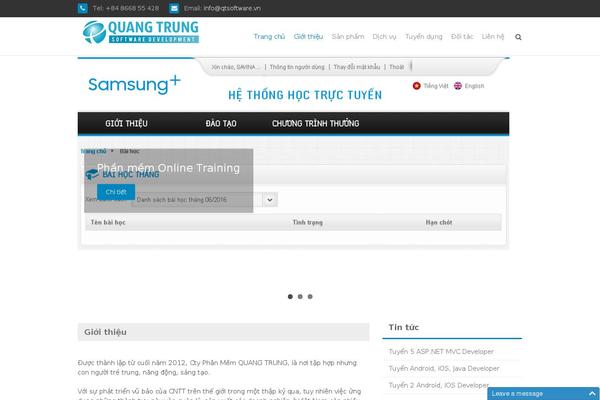
Task: Open Tuyển 2 Android, IOS Developer news
Action: pyautogui.click(x=439, y=385)
